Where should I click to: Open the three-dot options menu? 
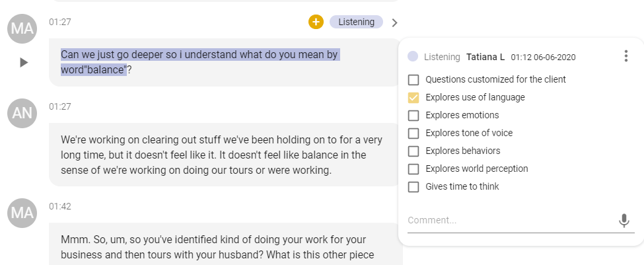click(x=626, y=56)
